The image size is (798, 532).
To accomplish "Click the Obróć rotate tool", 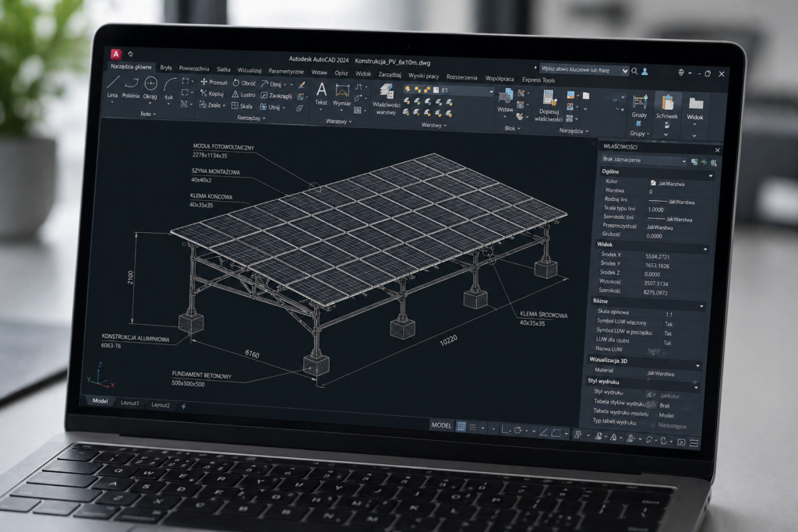I will [x=244, y=83].
